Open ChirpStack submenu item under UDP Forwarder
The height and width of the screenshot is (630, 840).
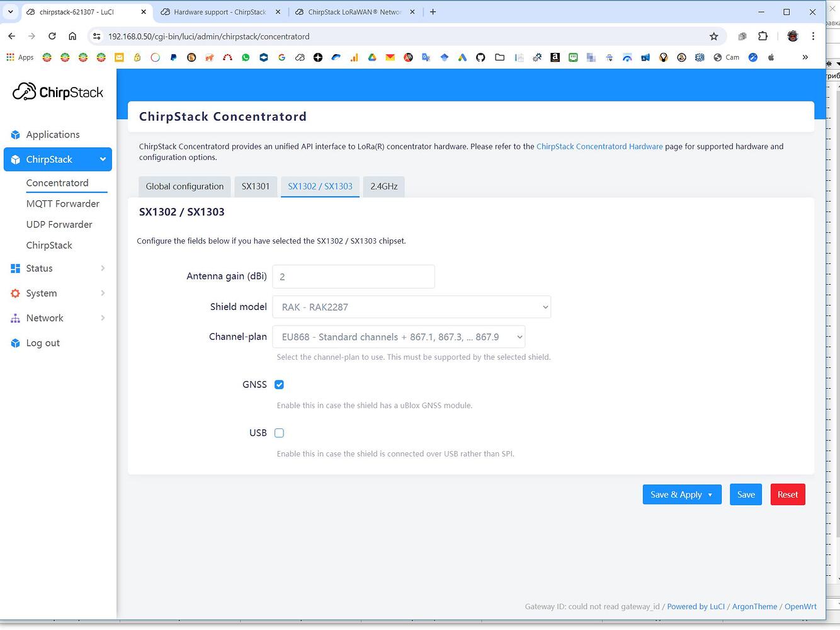coord(49,245)
